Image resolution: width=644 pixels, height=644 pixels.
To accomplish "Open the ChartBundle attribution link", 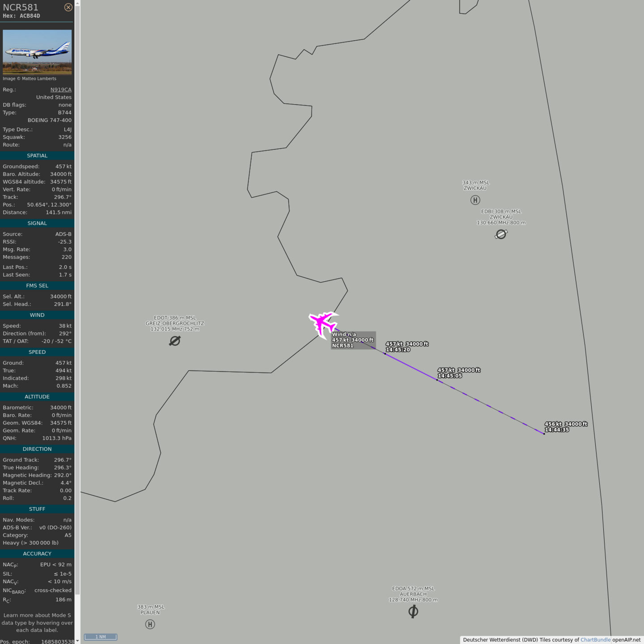I will click(595, 640).
